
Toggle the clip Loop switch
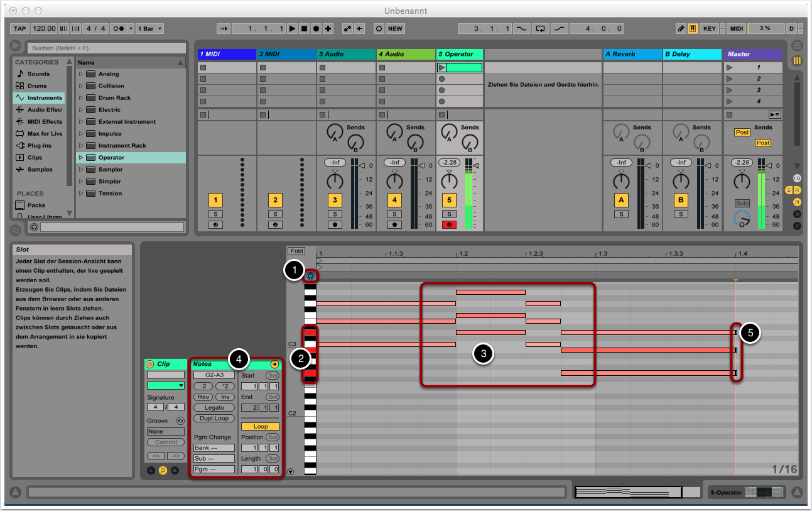pyautogui.click(x=260, y=426)
